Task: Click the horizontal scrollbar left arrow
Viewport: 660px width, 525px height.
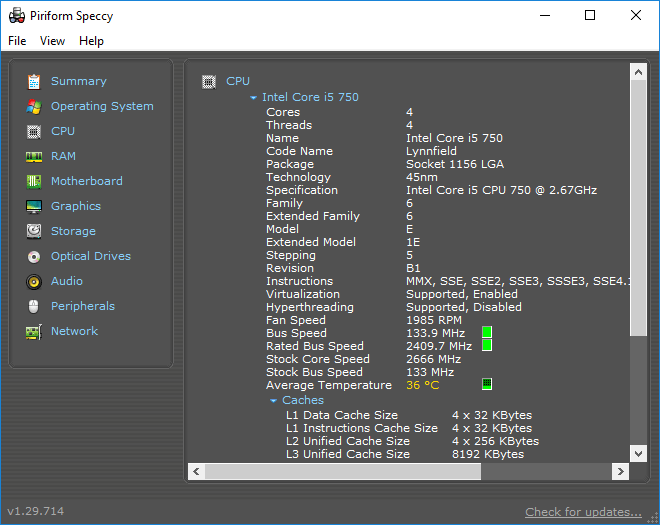Action: click(x=196, y=472)
